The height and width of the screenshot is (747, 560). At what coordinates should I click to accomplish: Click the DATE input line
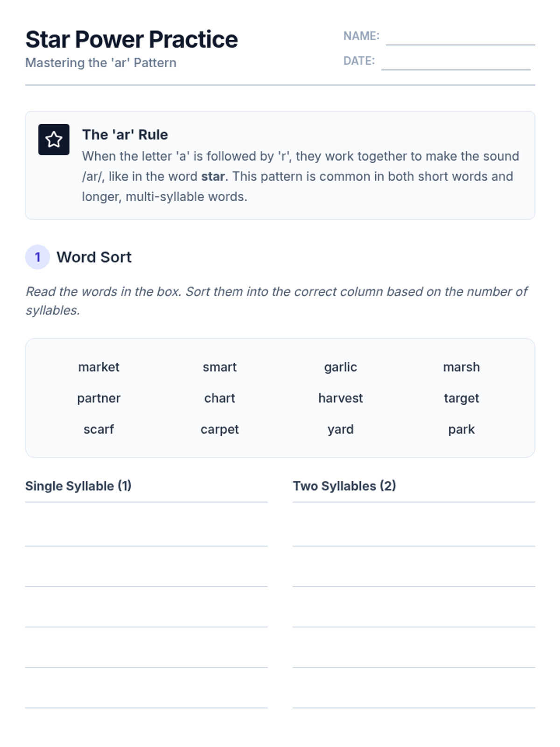[455, 63]
